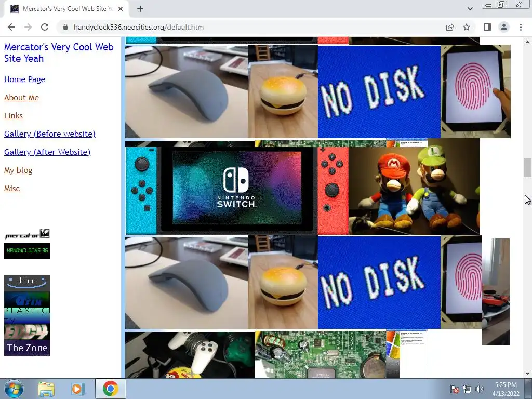
Task: Open the Home Page link
Action: [x=24, y=79]
